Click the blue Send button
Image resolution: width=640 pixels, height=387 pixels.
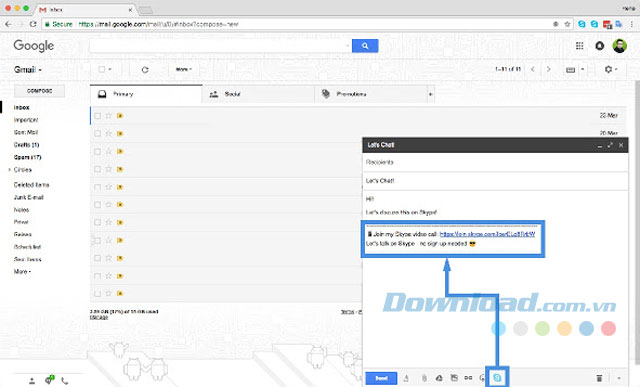(x=381, y=378)
